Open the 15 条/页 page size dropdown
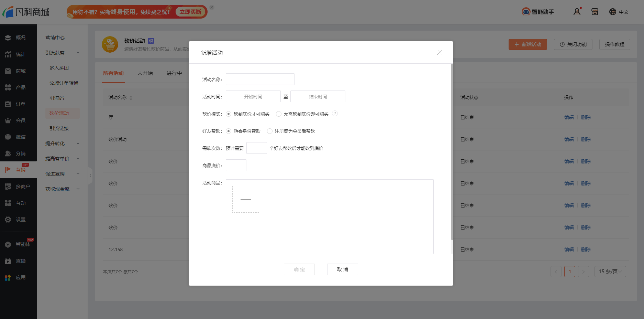The image size is (644, 319). pyautogui.click(x=610, y=272)
